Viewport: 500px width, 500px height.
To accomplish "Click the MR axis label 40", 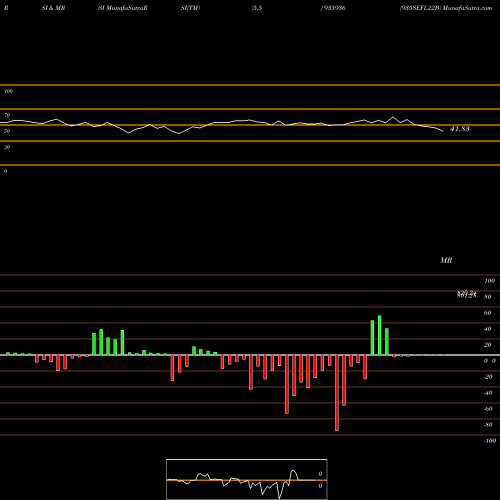I will coord(487,329).
